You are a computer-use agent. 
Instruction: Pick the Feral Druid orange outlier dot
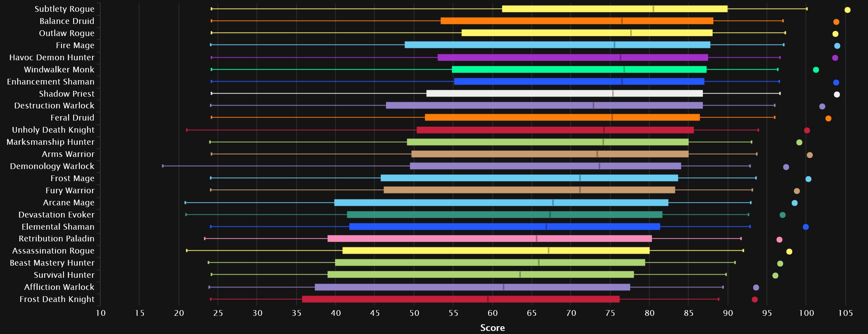[x=828, y=119]
